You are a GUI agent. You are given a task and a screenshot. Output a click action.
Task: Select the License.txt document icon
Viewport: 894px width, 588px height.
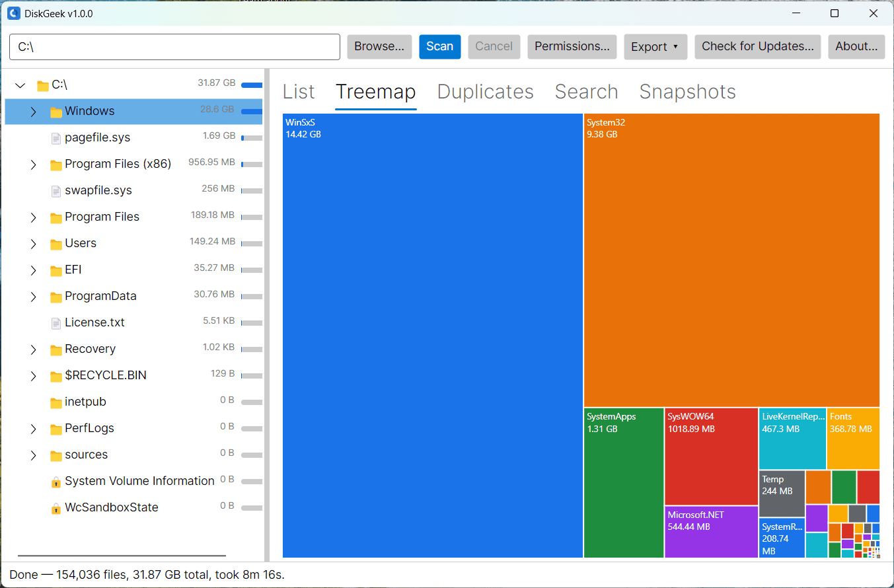click(x=56, y=322)
